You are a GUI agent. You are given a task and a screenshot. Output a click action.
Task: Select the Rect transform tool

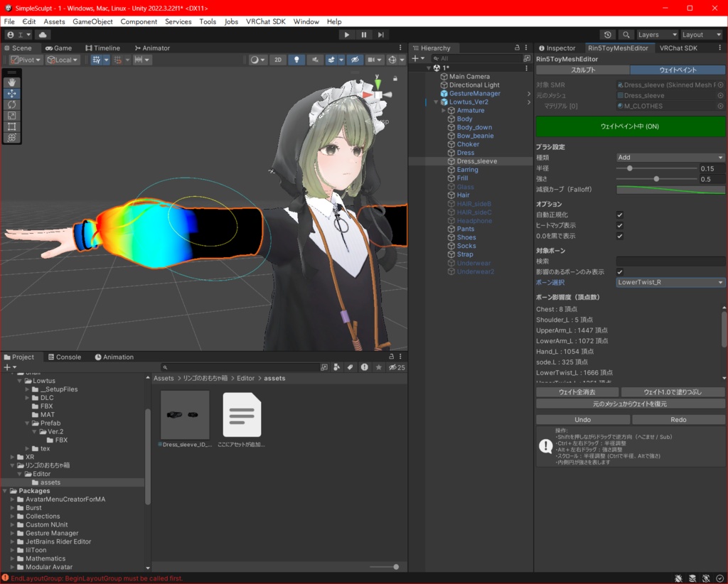11,125
